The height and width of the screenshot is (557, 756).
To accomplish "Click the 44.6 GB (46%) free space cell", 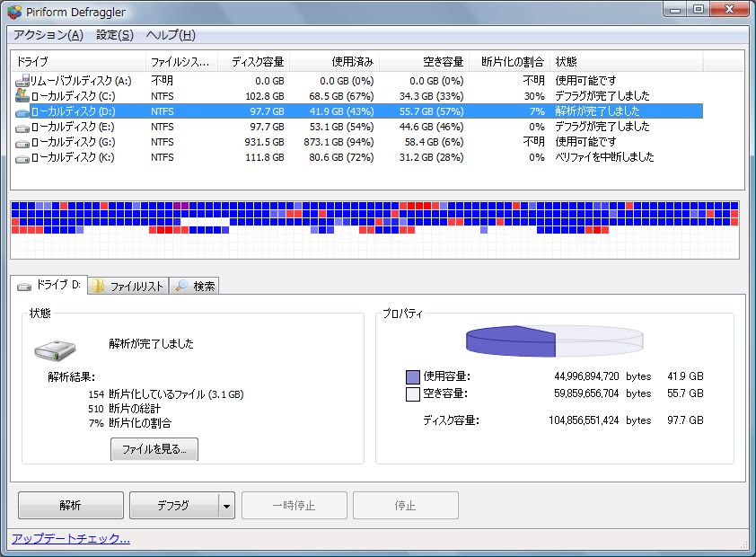I will (432, 127).
